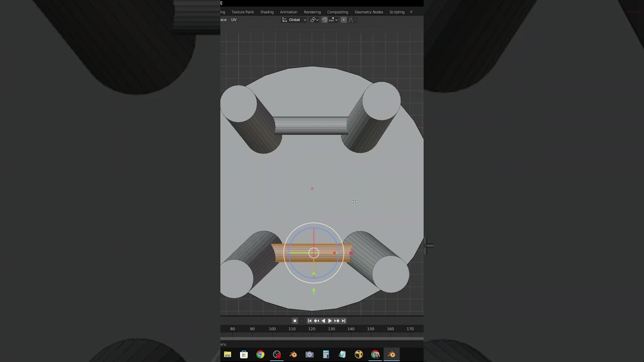The height and width of the screenshot is (362, 644).
Task: Click frame 120 on the timeline
Action: tap(311, 329)
